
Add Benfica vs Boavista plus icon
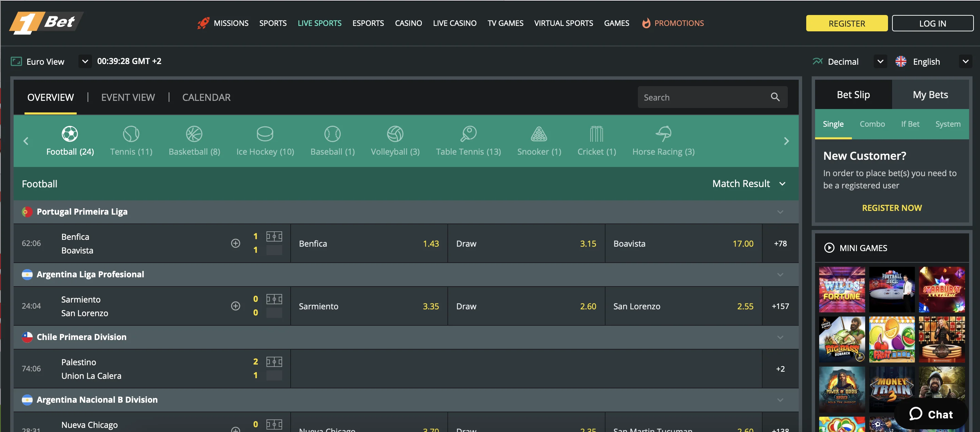[235, 243]
